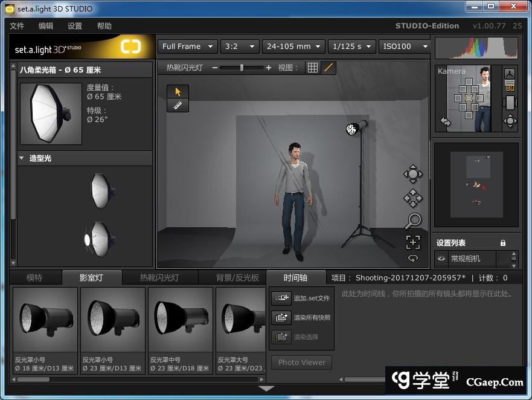532x400 pixels.
Task: Open the ISO100 dropdown
Action: 404,47
